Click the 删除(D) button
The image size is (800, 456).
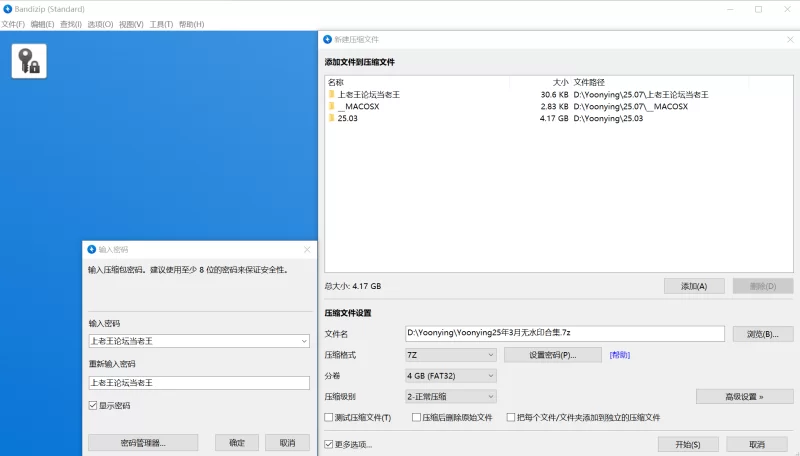pos(763,286)
